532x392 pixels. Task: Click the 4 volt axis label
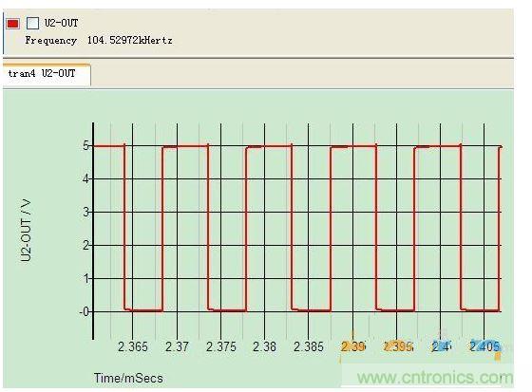point(86,179)
